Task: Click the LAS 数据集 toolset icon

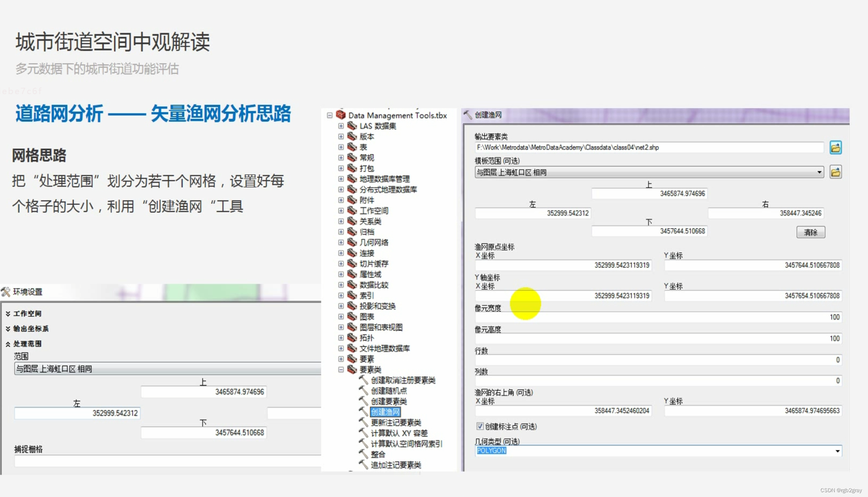Action: coord(352,126)
